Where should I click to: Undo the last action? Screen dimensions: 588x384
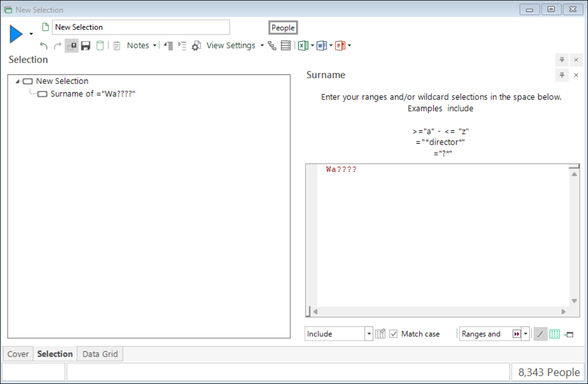point(43,45)
